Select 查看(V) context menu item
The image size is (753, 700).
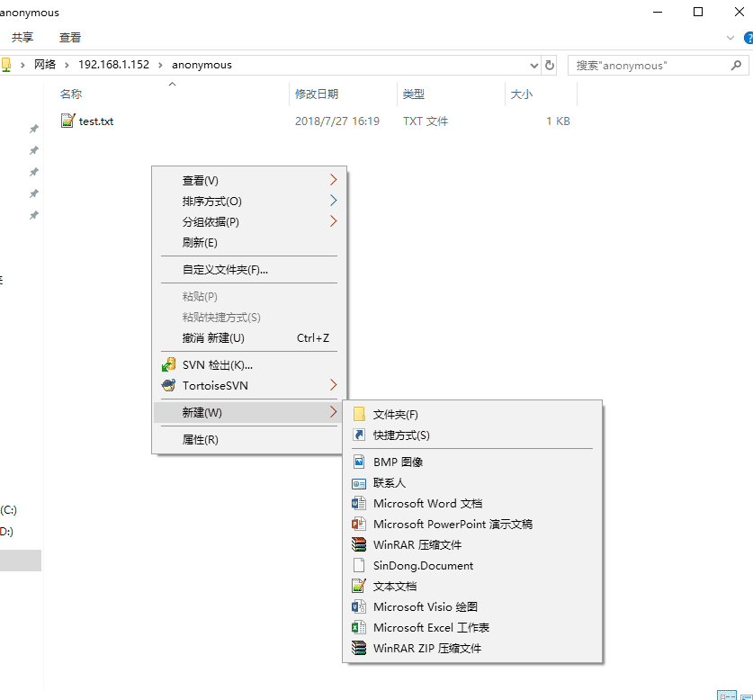coord(249,181)
